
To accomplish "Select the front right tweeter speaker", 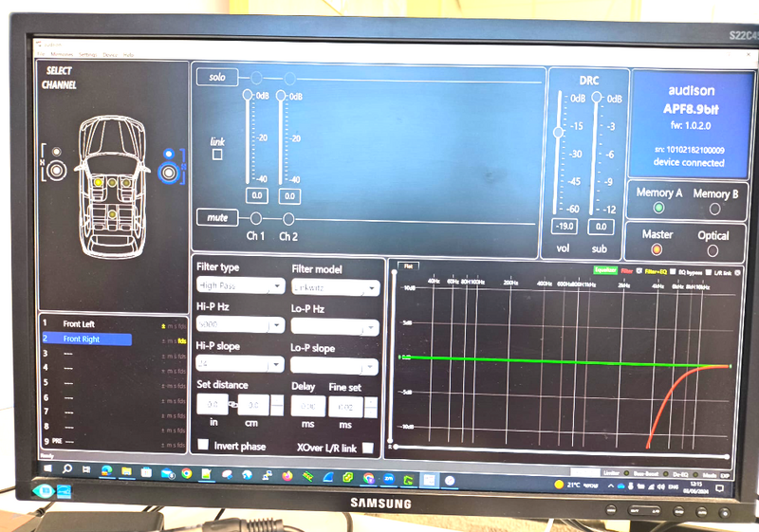I will [169, 155].
